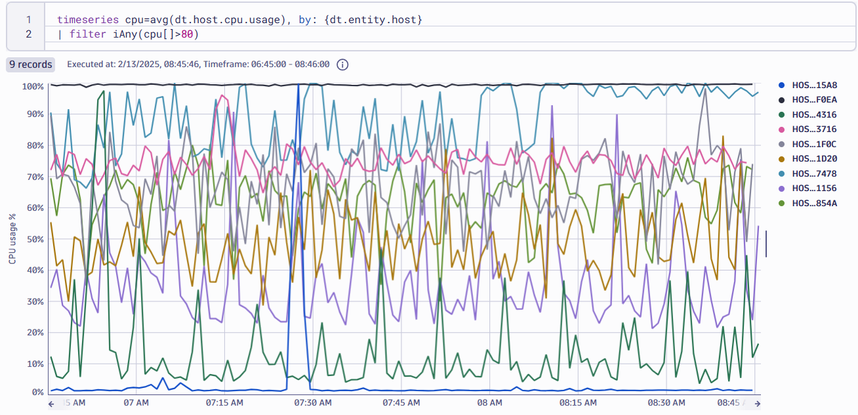This screenshot has width=858, height=415.
Task: Click the pink dot for HOS...3716
Action: pyautogui.click(x=781, y=129)
